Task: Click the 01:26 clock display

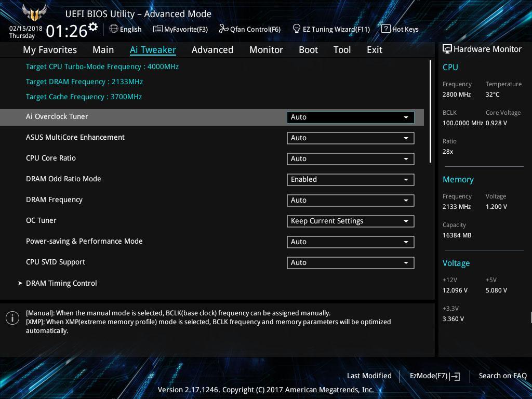Action: point(66,31)
